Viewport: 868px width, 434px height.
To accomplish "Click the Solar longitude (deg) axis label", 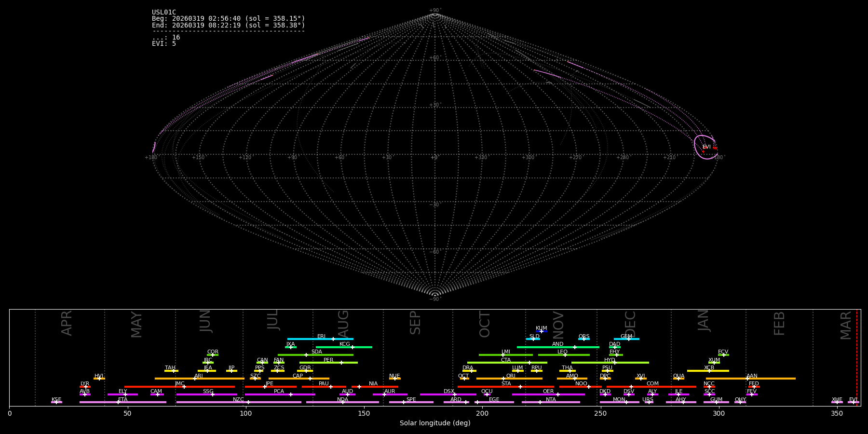I will pyautogui.click(x=435, y=423).
